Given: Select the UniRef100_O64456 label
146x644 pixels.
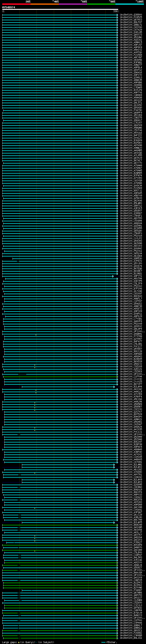Looking at the screenshot, I should (x=131, y=60).
